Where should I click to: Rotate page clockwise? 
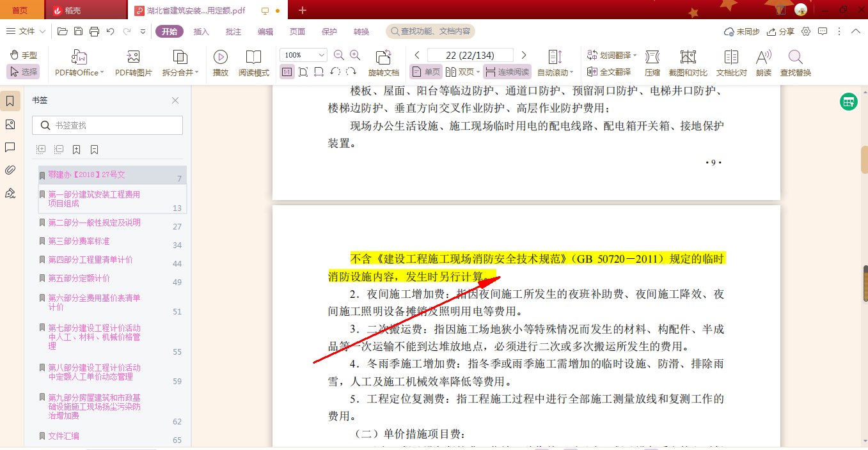(351, 72)
